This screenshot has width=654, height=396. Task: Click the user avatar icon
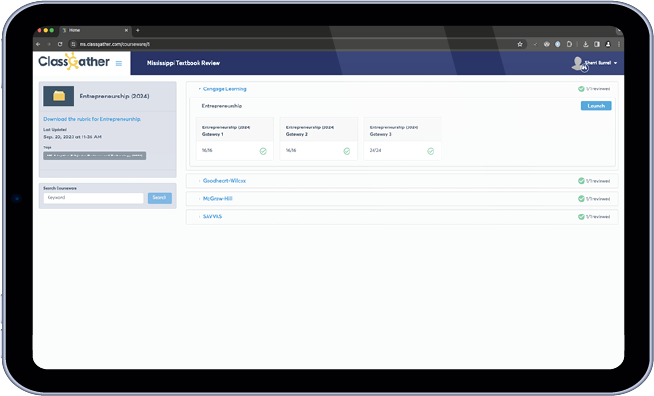tap(578, 63)
